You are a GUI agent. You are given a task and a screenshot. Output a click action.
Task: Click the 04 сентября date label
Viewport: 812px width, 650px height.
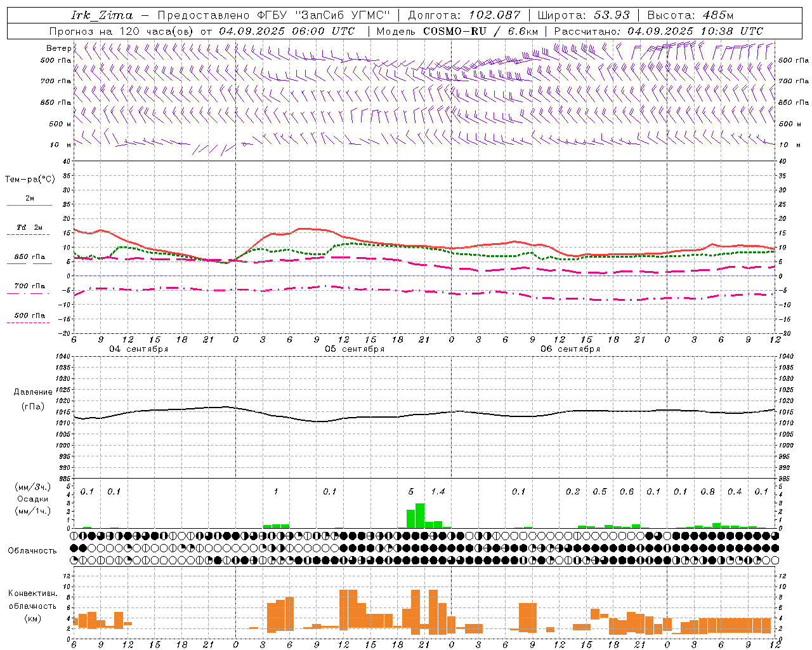coord(139,349)
